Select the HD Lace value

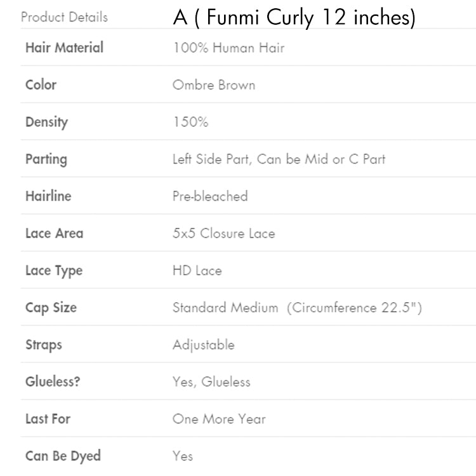click(x=197, y=270)
